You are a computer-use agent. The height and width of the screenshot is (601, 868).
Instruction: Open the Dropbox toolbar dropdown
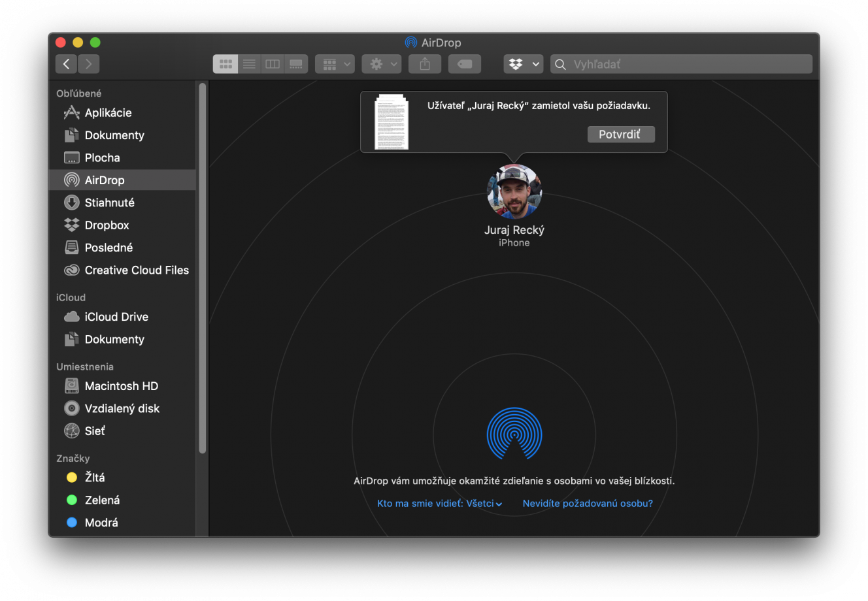524,64
